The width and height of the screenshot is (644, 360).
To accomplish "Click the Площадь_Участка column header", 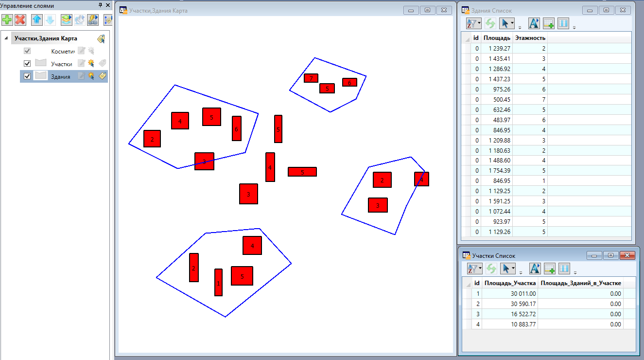I will click(510, 283).
